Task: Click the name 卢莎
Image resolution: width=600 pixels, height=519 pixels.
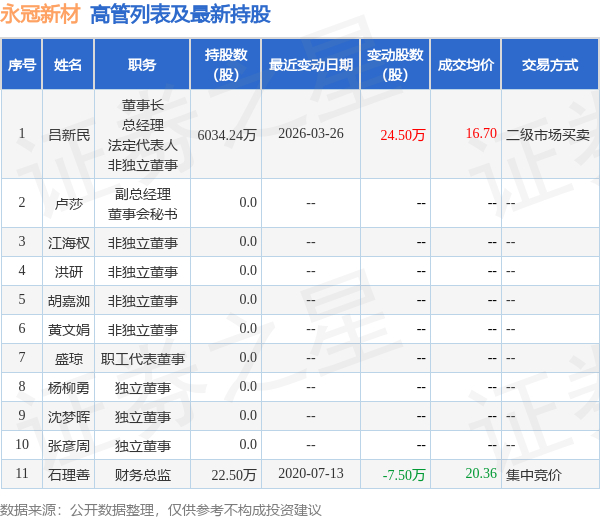Action: click(x=69, y=204)
